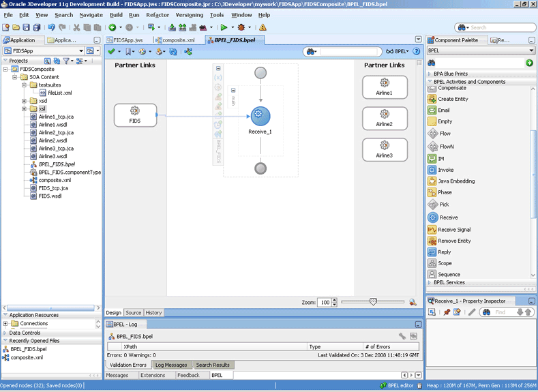538x392 pixels.
Task: Open the BPEL palette page dropdown
Action: 531,50
